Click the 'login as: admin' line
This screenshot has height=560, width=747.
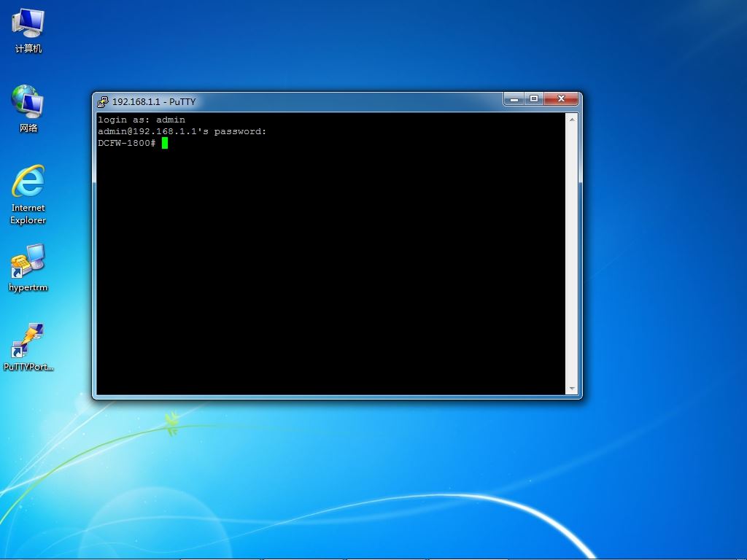coord(142,120)
